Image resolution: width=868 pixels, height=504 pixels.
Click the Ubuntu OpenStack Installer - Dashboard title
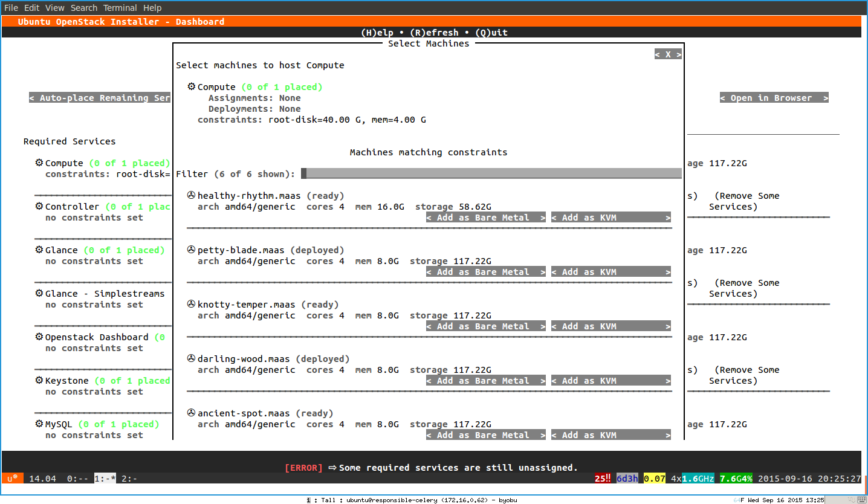point(121,22)
